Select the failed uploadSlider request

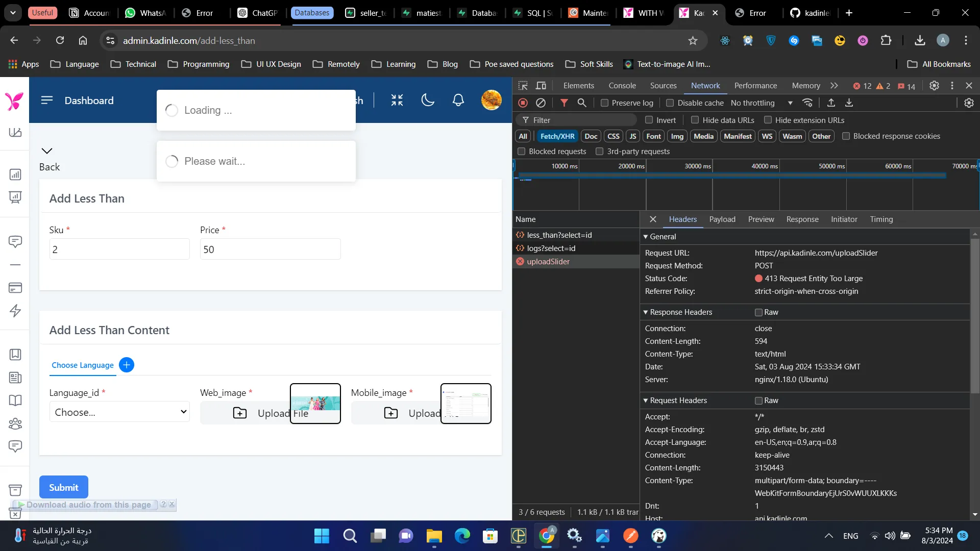click(x=548, y=262)
